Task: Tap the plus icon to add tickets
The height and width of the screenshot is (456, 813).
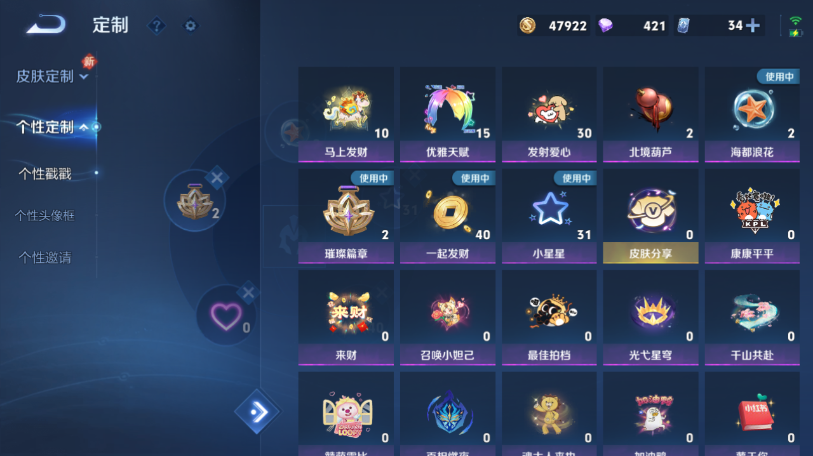Action: 753,25
